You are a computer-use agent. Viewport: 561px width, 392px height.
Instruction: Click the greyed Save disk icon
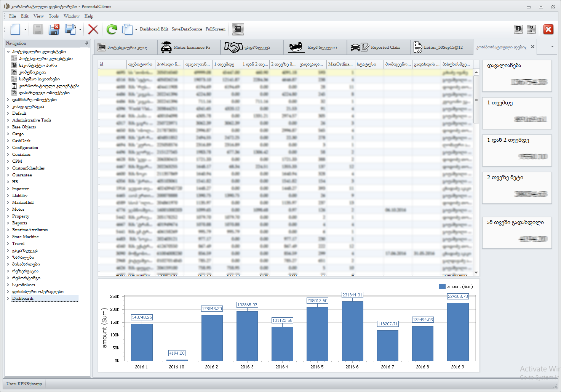[38, 29]
